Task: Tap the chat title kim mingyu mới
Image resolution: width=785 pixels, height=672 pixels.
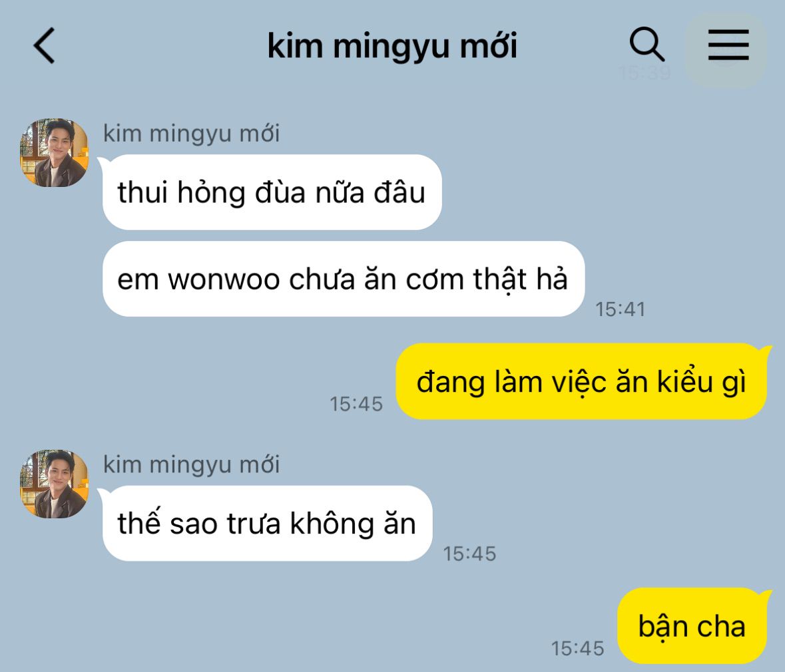Action: pyautogui.click(x=392, y=46)
